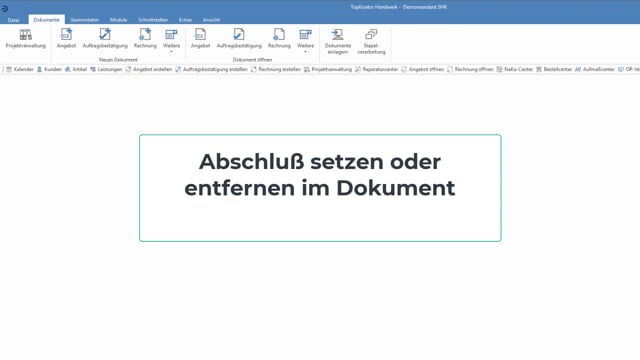The image size is (640, 360).
Task: Expand Weitere dropdown under Neues Dokument
Action: (171, 41)
